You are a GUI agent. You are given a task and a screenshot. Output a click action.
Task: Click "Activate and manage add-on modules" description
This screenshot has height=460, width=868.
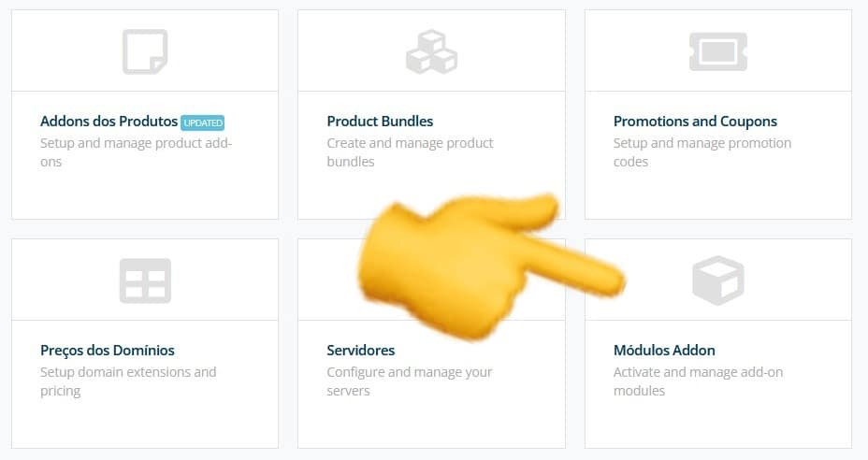click(698, 381)
